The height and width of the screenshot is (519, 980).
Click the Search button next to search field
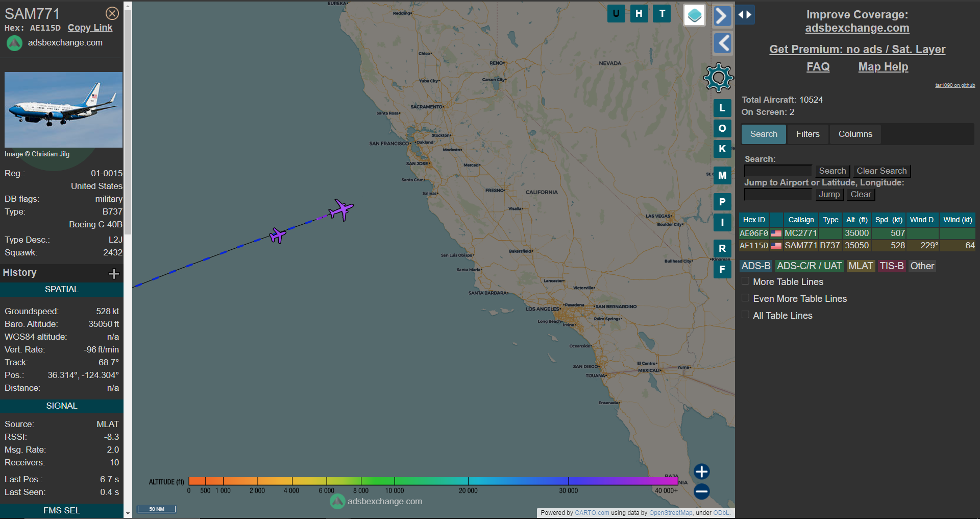832,171
